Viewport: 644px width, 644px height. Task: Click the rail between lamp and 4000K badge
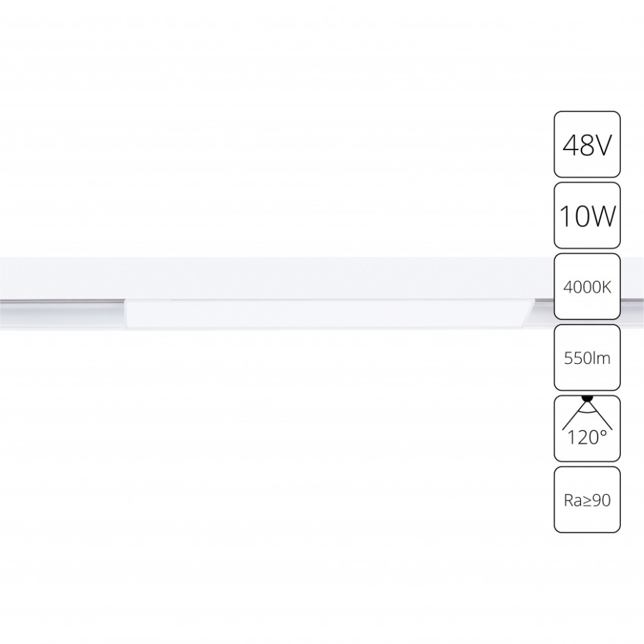click(x=543, y=314)
